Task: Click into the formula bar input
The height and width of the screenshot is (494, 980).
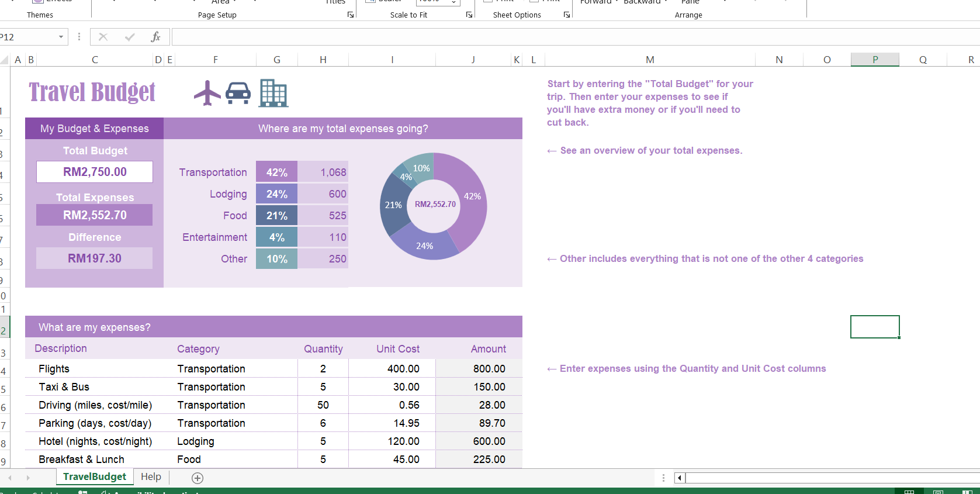Action: (x=576, y=37)
